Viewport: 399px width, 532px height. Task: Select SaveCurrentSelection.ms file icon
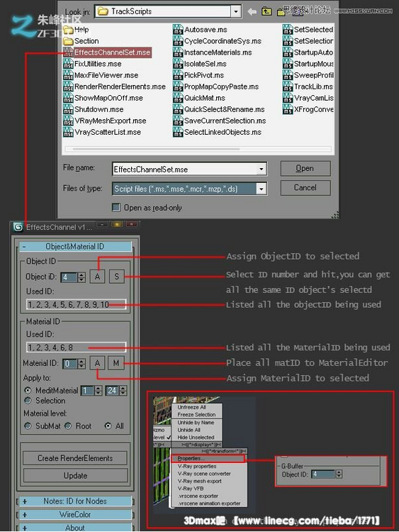point(178,121)
